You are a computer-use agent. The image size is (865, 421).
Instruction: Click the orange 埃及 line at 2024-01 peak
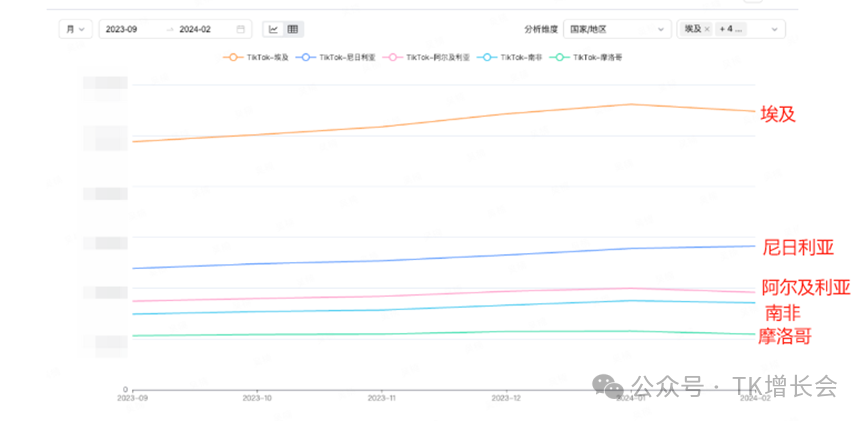[x=630, y=104]
